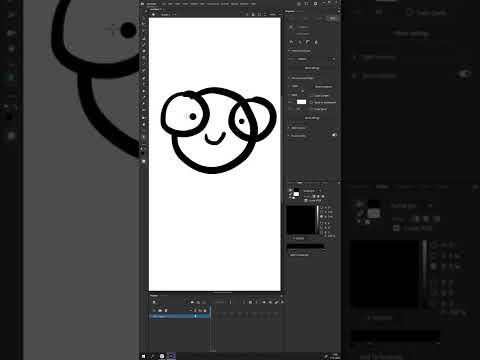Select the fill color swatch in Color panel
The width and height of the screenshot is (480, 360).
pos(296,194)
